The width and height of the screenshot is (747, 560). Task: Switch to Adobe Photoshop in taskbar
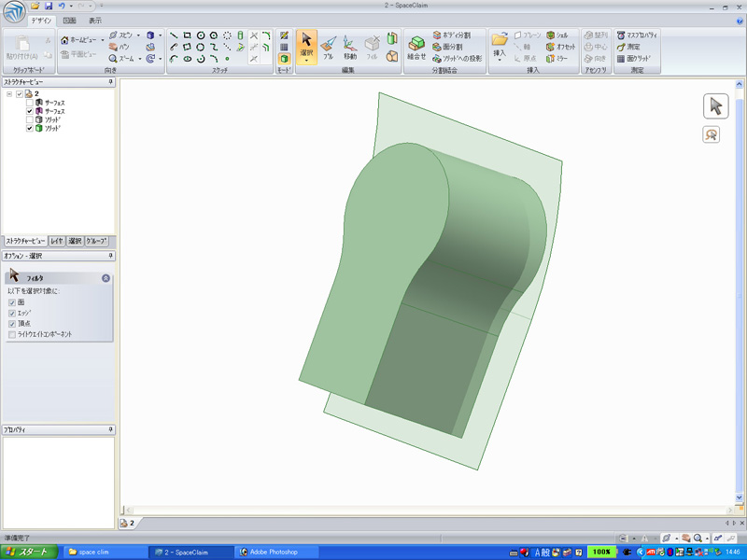[271, 552]
